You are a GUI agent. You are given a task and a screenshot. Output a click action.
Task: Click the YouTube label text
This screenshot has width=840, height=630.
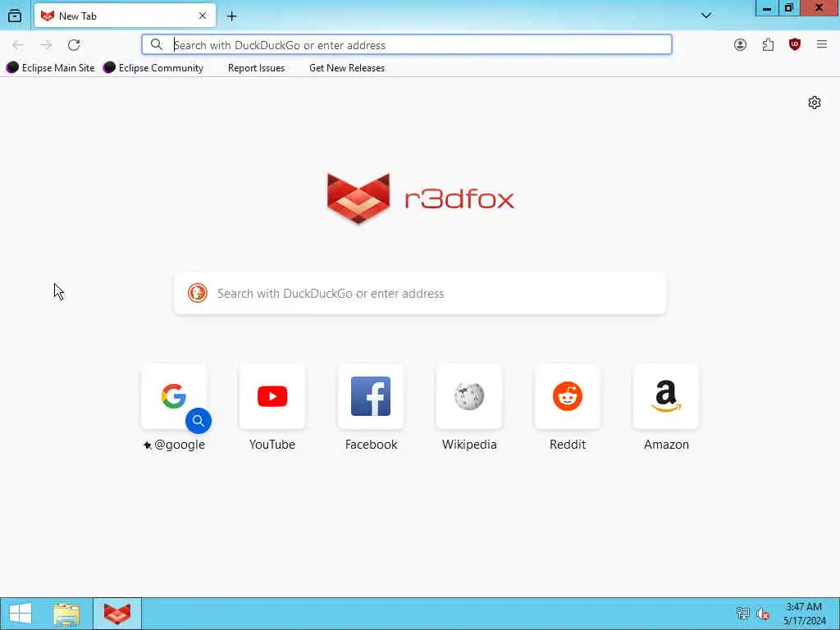pos(272,444)
